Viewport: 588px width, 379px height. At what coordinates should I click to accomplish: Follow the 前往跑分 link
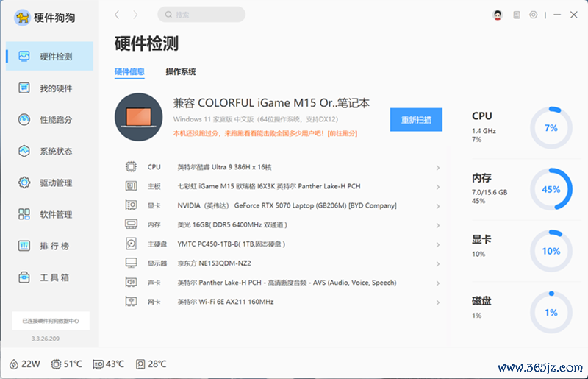click(x=343, y=133)
